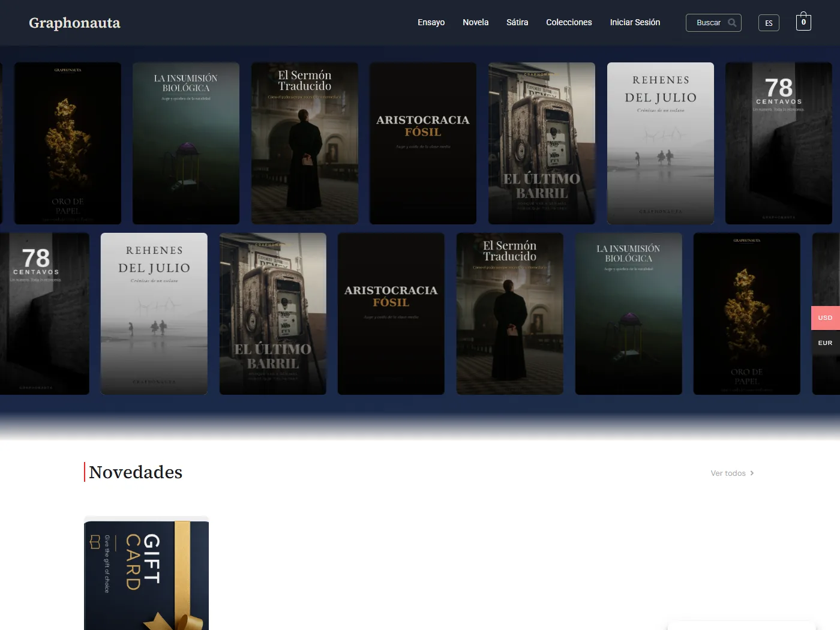840x630 pixels.
Task: Browse the Colecciones menu
Action: [569, 22]
